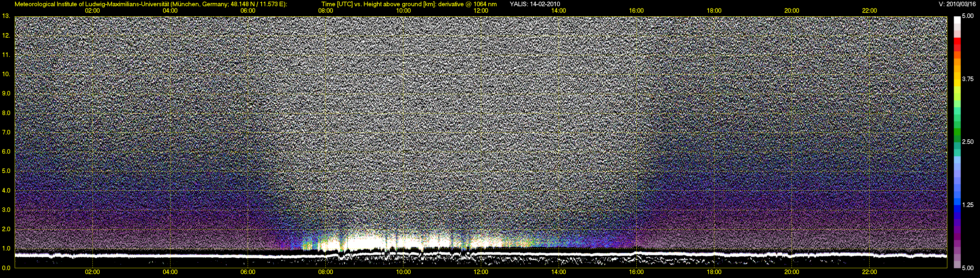Click the 10. km height axis label
The width and height of the screenshot is (980, 278).
pos(6,74)
